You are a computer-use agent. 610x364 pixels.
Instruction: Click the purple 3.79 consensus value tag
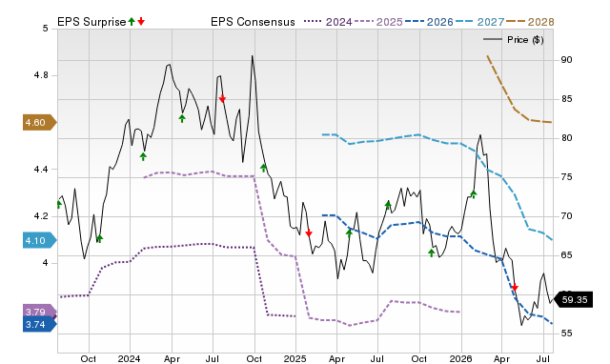(39, 311)
